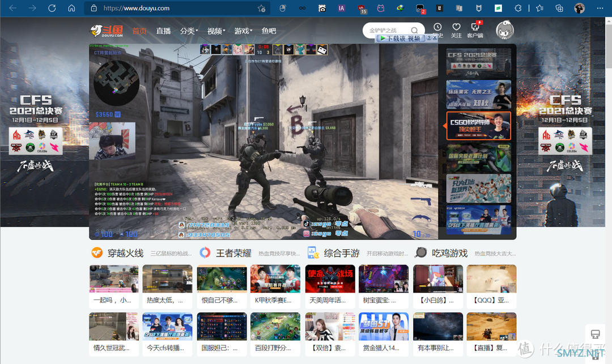Image resolution: width=612 pixels, height=364 pixels.
Task: Open the browser Collections icon
Action: point(559,8)
